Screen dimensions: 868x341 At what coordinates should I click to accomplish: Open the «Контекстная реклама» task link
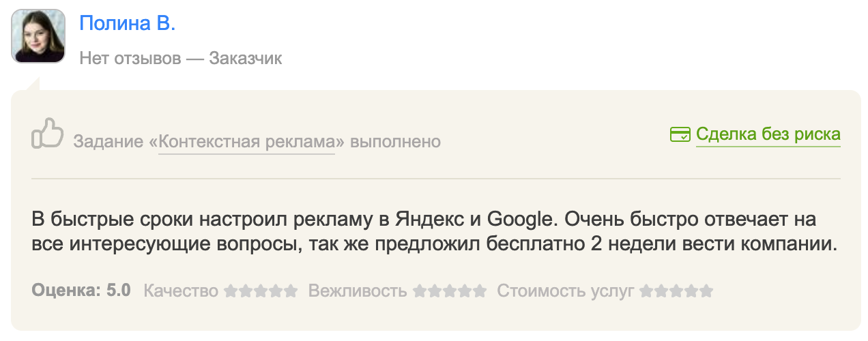pos(246,142)
